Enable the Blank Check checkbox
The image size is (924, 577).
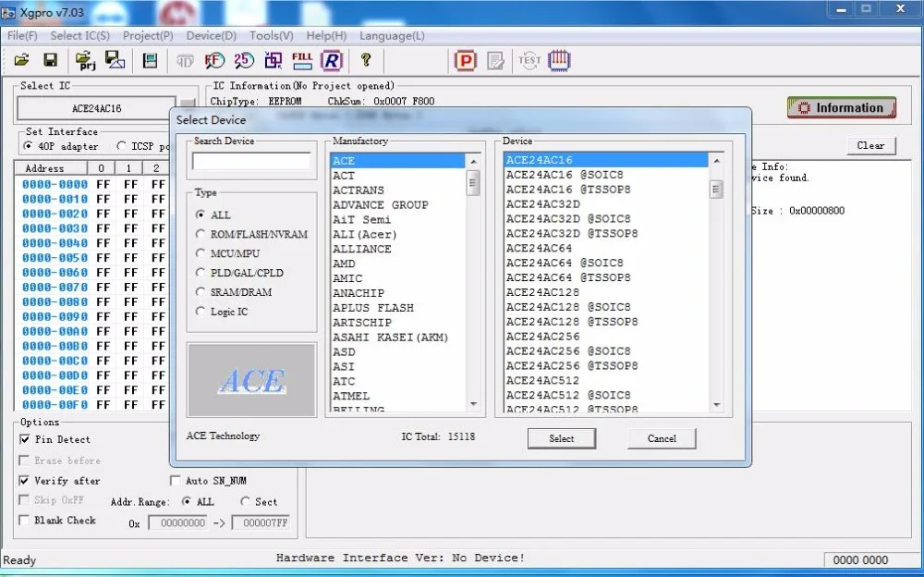pos(25,520)
